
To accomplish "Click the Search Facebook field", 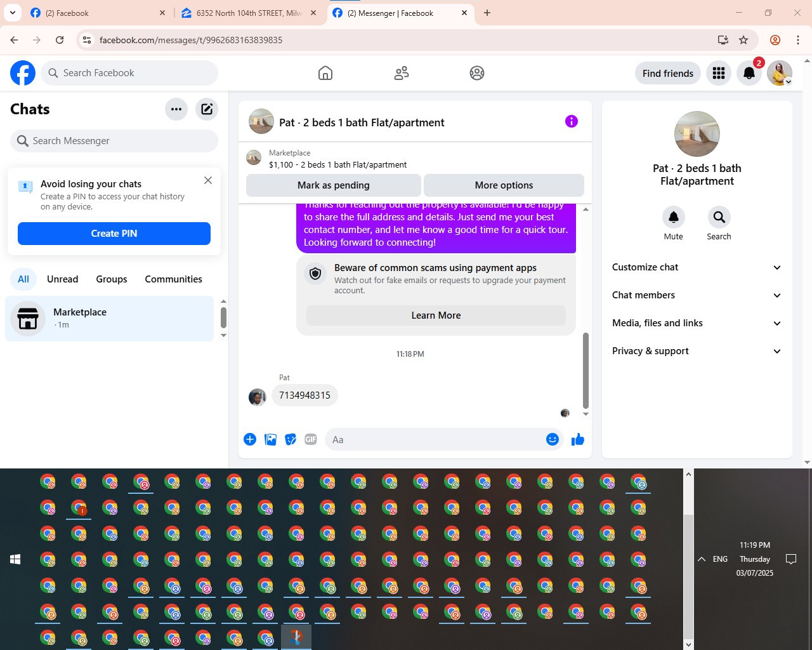I will coord(129,73).
